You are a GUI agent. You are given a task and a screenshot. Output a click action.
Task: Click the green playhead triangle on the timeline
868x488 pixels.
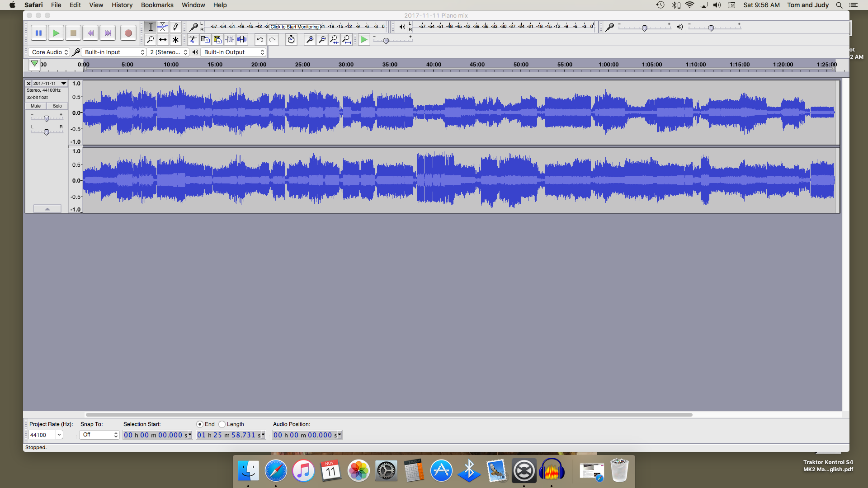point(34,64)
